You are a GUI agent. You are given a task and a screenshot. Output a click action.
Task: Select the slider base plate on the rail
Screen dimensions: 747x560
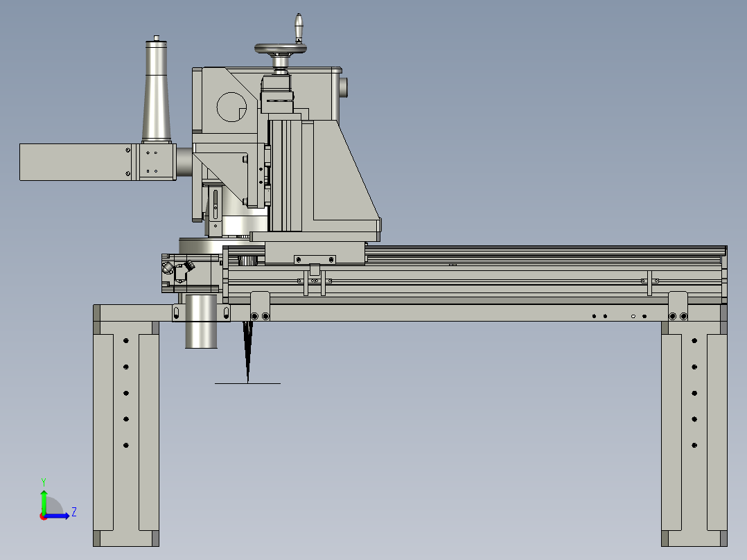pos(315,252)
